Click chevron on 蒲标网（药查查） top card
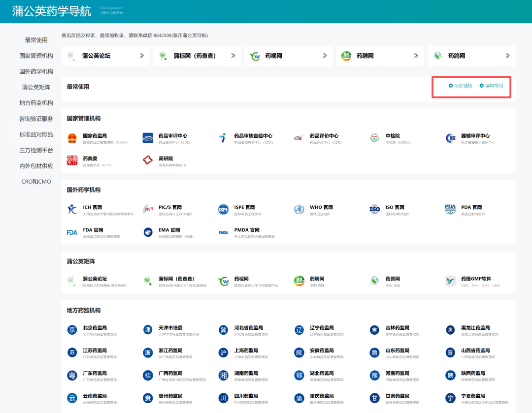 point(233,56)
